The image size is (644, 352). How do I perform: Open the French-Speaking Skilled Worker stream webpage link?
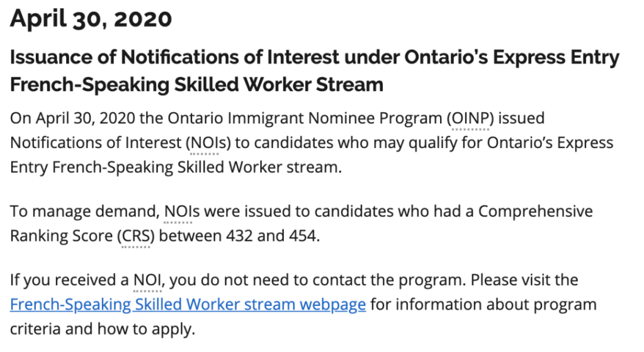(188, 305)
